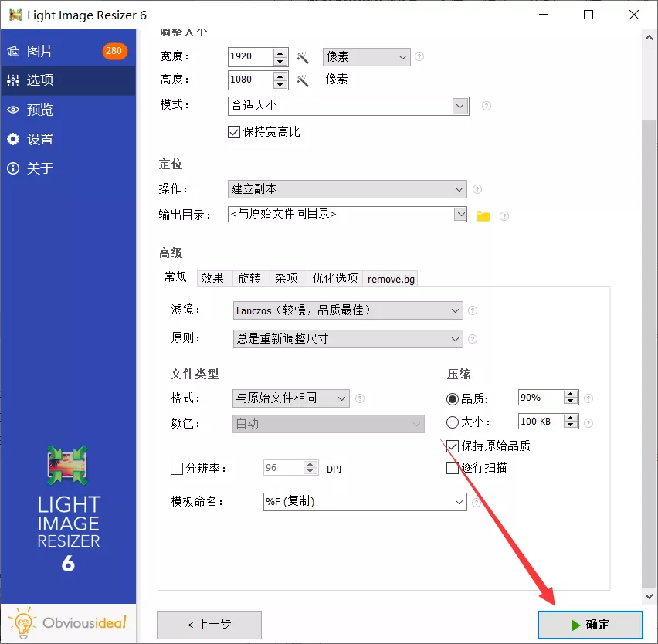Switch to the 常规 general tab
Viewport: 658px width, 644px height.
177,277
